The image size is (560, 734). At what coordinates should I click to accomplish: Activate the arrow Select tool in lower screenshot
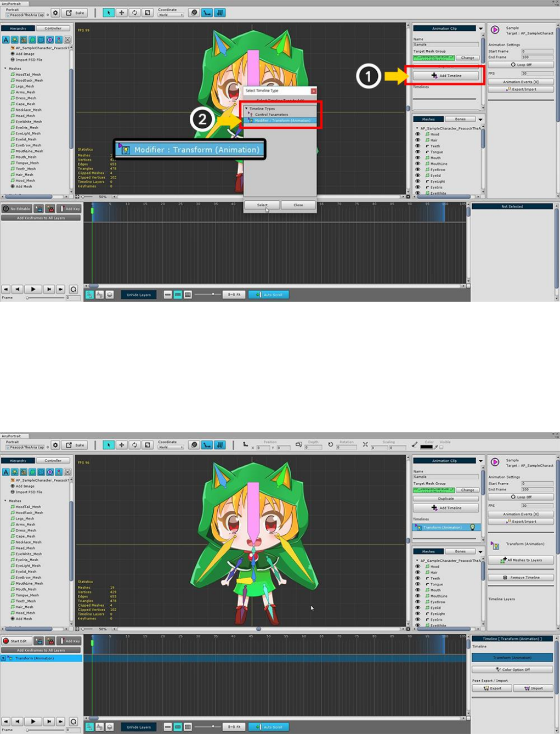(109, 445)
